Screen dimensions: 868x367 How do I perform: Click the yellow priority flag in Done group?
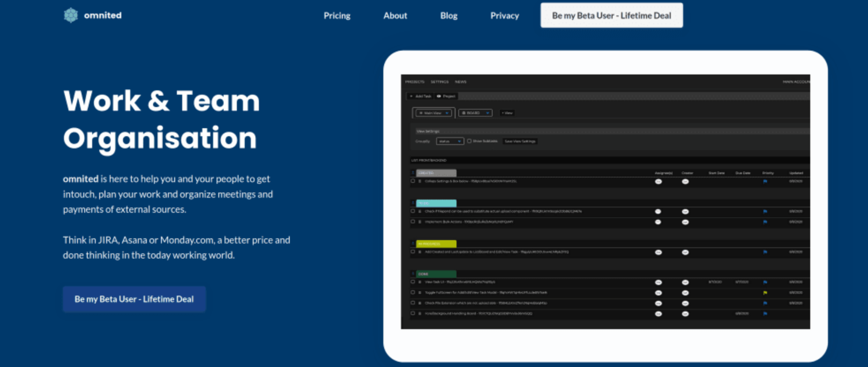(765, 293)
